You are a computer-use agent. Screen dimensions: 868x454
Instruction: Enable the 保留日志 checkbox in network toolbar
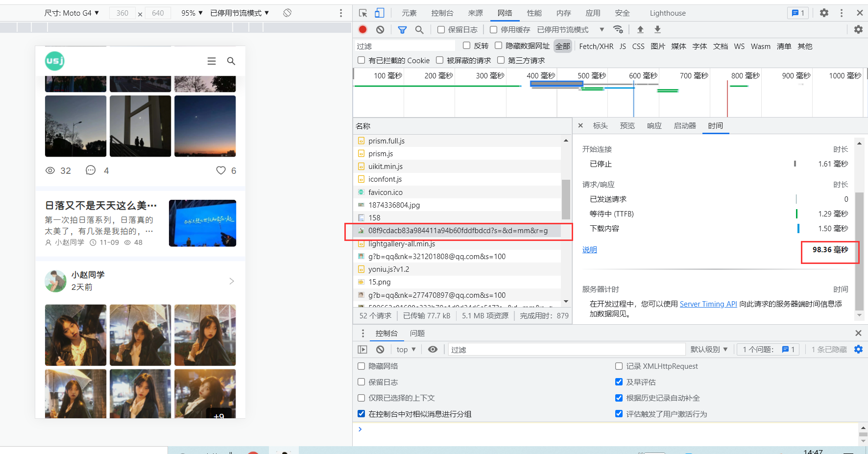tap(441, 30)
